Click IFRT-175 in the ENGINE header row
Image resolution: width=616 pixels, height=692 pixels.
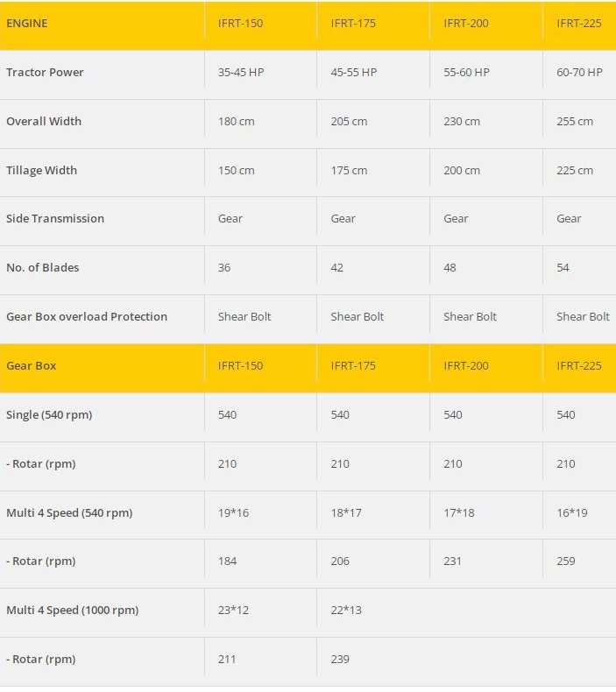[353, 23]
